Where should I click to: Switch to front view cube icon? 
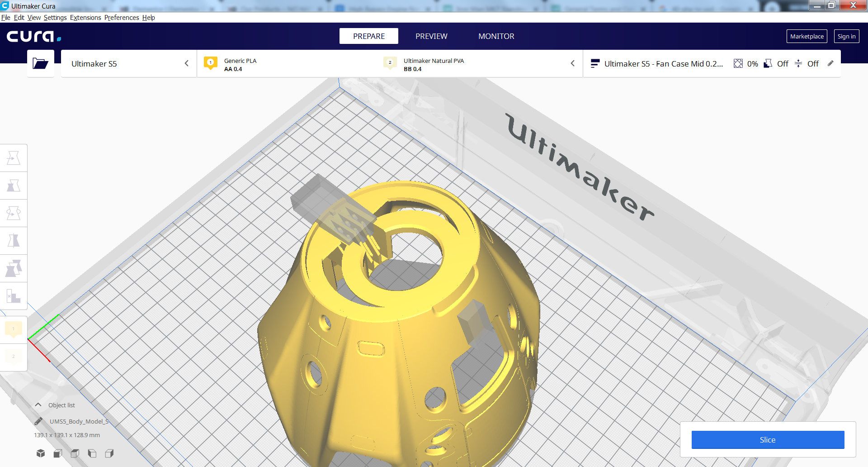pyautogui.click(x=58, y=453)
